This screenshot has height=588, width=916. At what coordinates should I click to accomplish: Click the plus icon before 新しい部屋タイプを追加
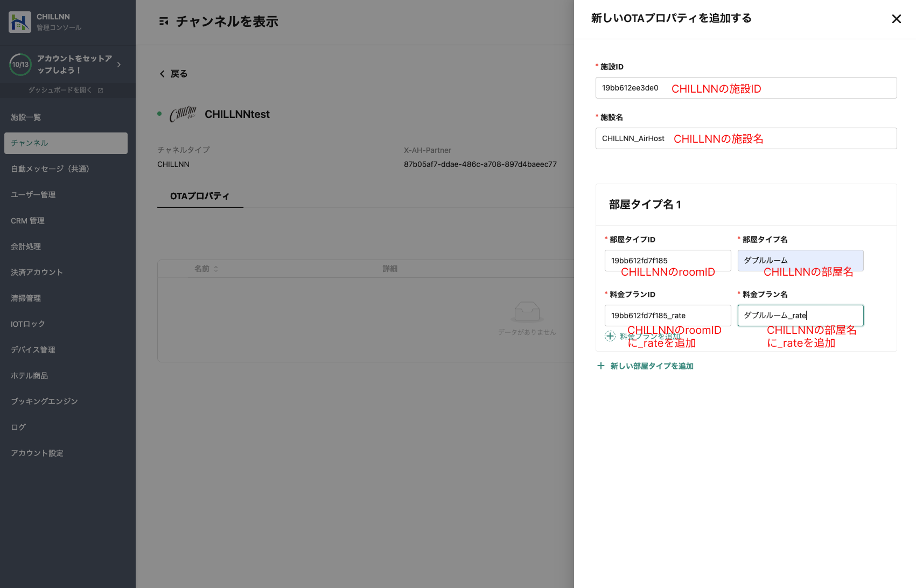(x=601, y=366)
